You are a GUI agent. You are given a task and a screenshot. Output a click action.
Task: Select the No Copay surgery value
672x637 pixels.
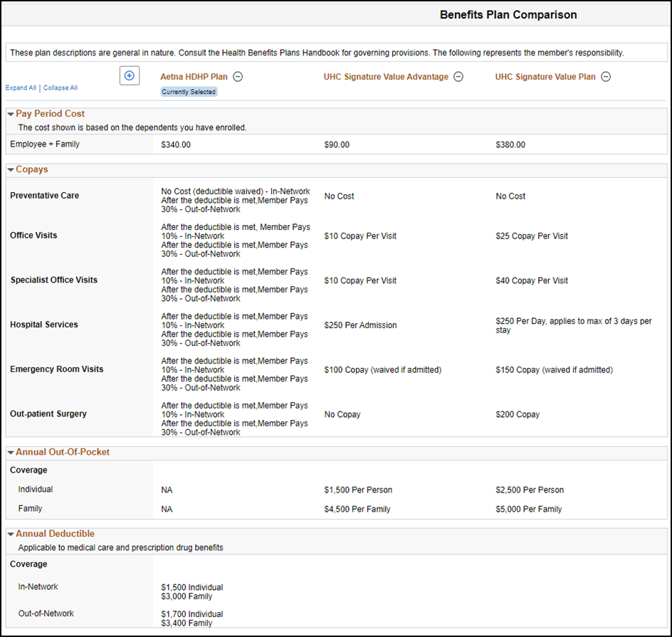pyautogui.click(x=342, y=414)
